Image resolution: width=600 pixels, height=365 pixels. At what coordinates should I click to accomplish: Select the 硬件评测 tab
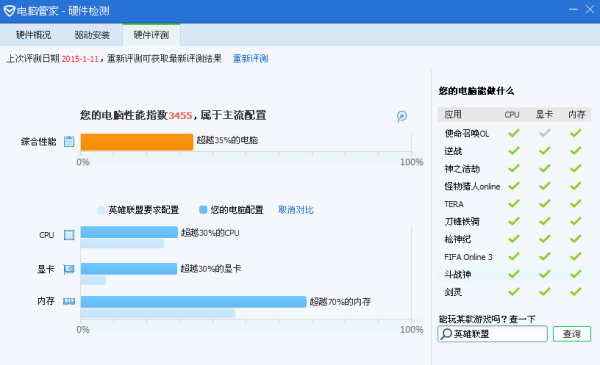pyautogui.click(x=151, y=35)
